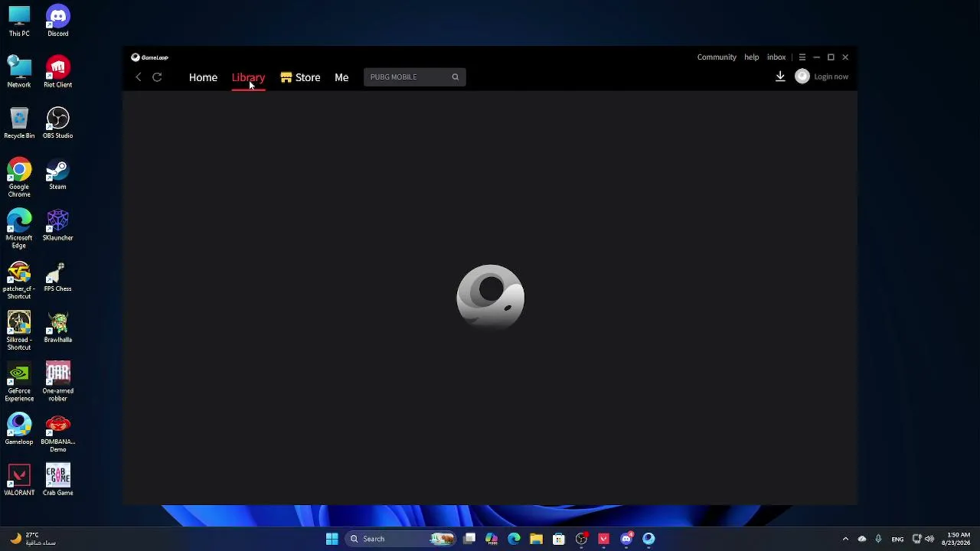Select the Microsoft Edge desktop icon

[19, 229]
